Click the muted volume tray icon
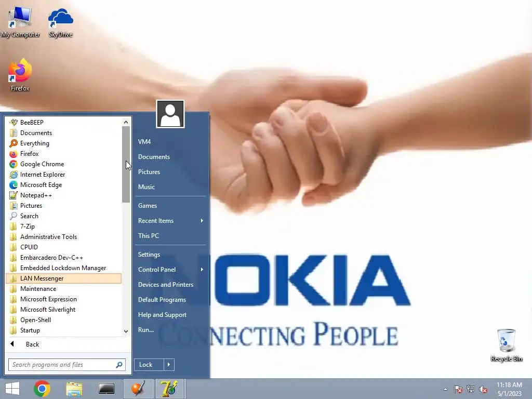Screen dimensions: 532x399 [483, 389]
